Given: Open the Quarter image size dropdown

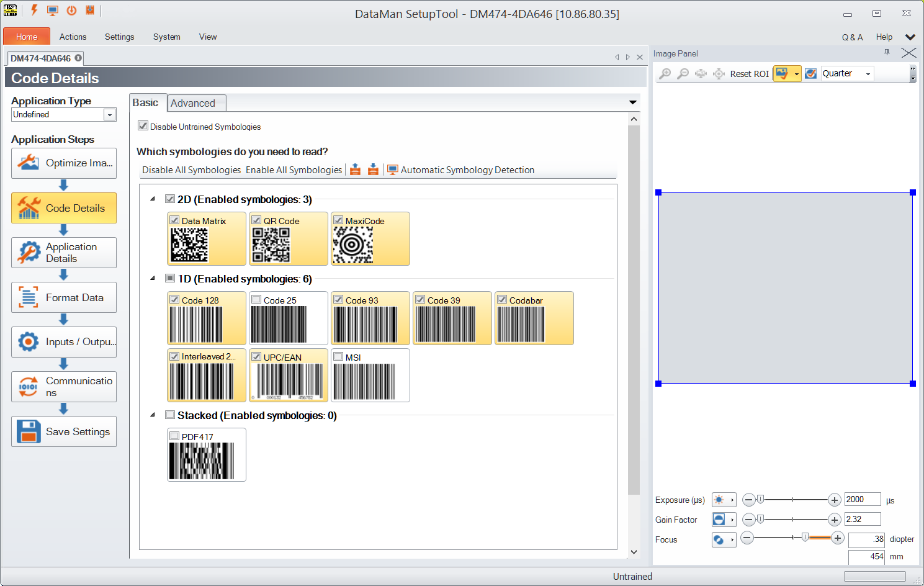Looking at the screenshot, I should (868, 74).
